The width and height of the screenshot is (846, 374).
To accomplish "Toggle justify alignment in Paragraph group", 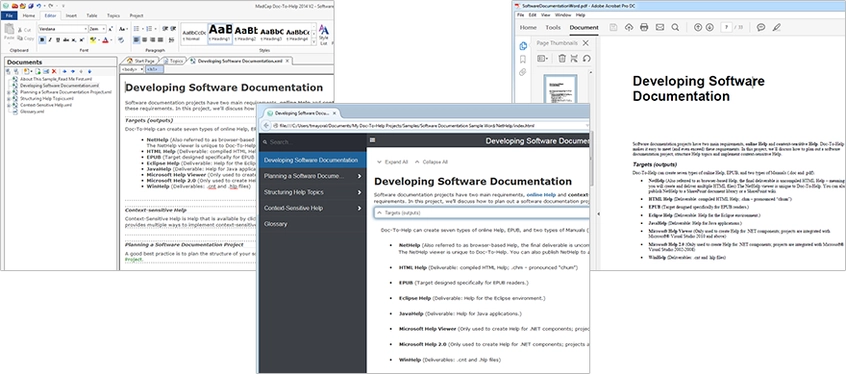I will pos(160,40).
